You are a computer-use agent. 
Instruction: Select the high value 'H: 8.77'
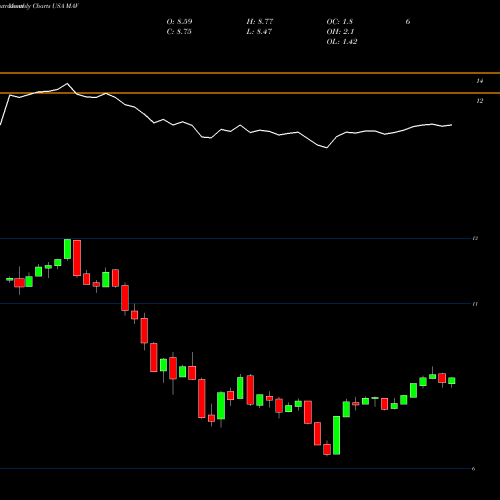coord(260,22)
